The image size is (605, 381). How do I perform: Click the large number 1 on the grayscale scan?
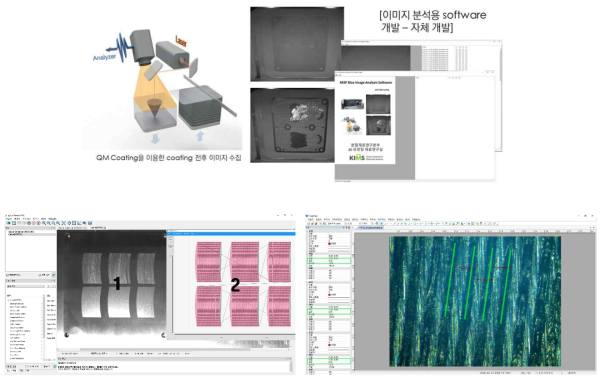coord(117,284)
